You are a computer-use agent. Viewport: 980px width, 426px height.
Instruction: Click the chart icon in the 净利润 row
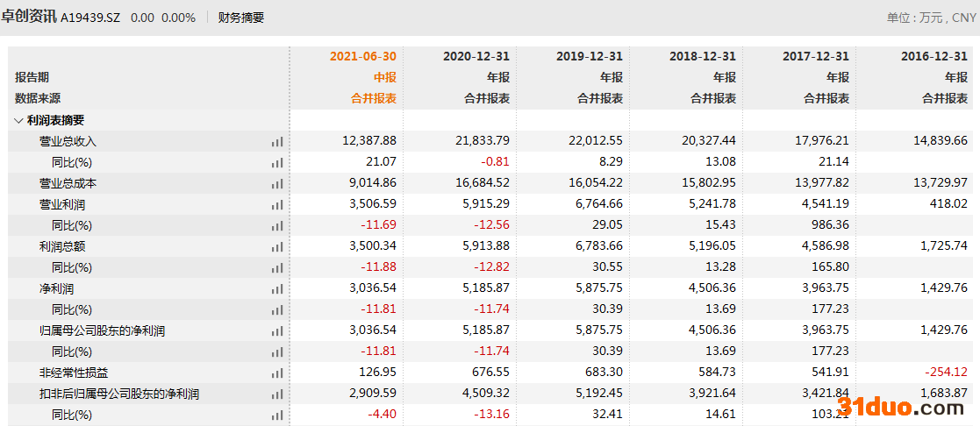click(277, 288)
